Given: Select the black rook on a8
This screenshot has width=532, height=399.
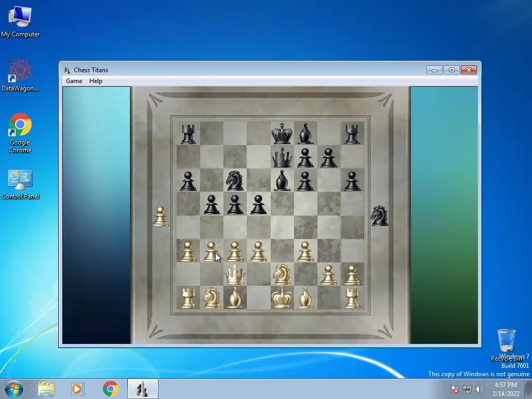Looking at the screenshot, I should [x=188, y=134].
